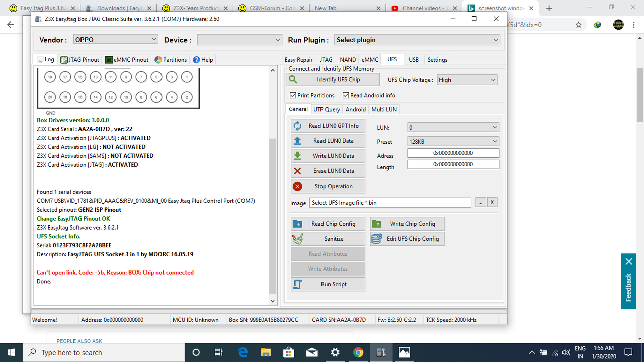The height and width of the screenshot is (362, 644).
Task: Open the Multi LUN tab
Action: pos(384,109)
